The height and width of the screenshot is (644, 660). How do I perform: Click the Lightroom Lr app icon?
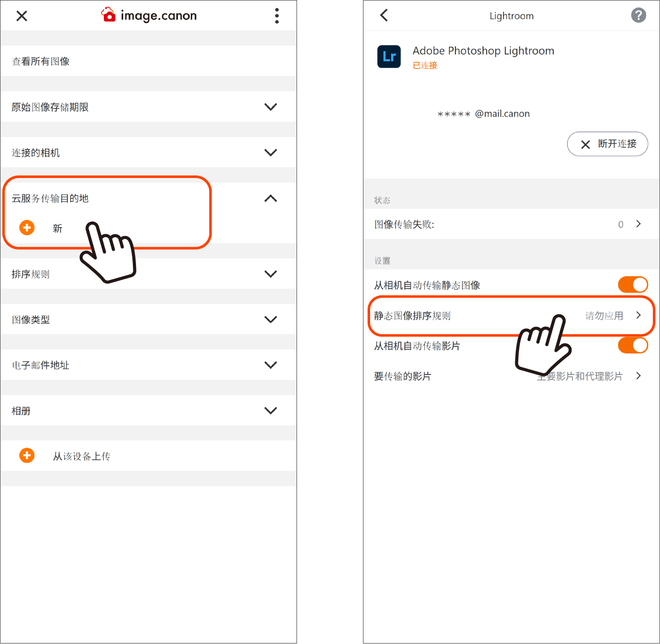point(389,56)
